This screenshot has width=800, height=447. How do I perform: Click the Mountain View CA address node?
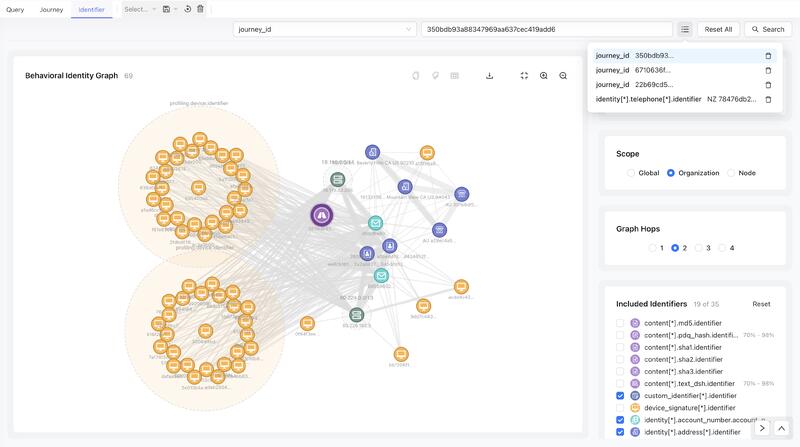point(405,187)
